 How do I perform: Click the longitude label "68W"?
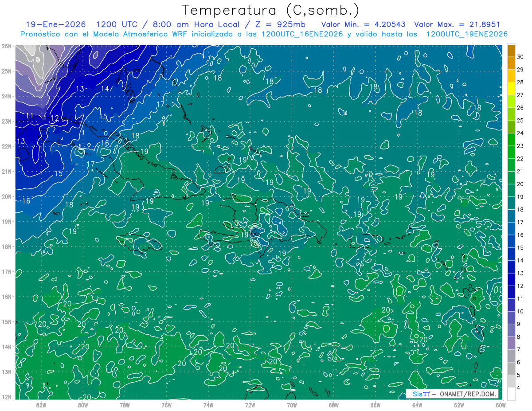333,405
